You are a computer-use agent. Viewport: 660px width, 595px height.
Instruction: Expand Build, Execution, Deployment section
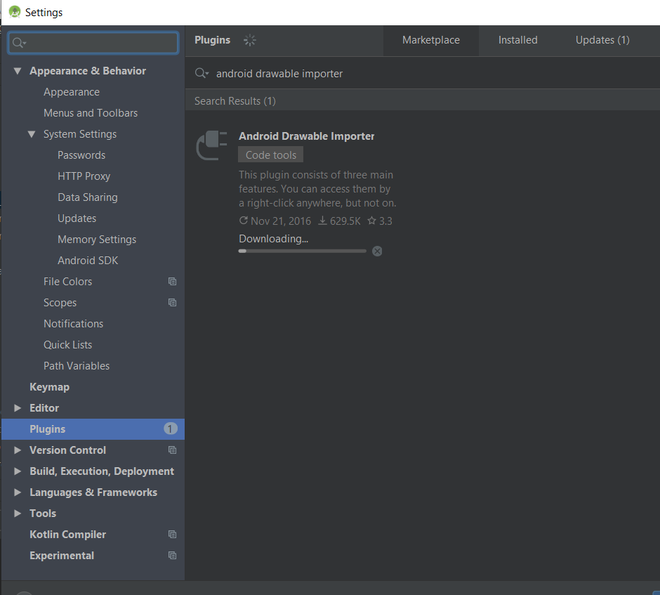[x=17, y=471]
